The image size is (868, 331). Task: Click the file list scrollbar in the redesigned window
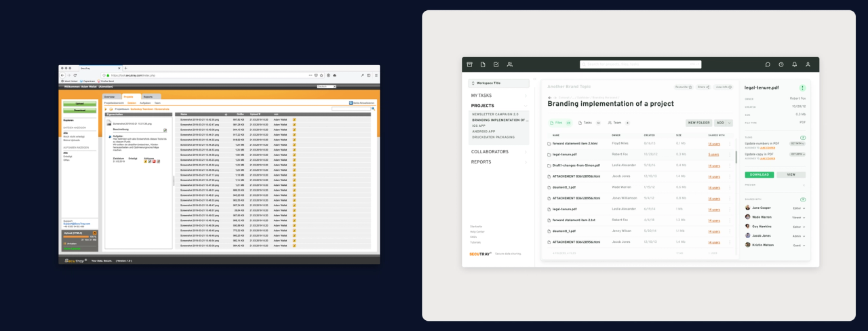pos(736,157)
